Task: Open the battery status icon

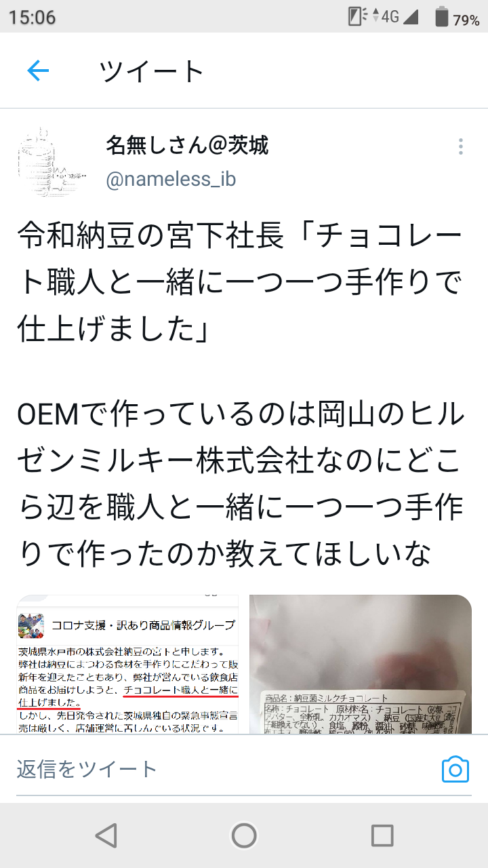Action: (x=442, y=17)
